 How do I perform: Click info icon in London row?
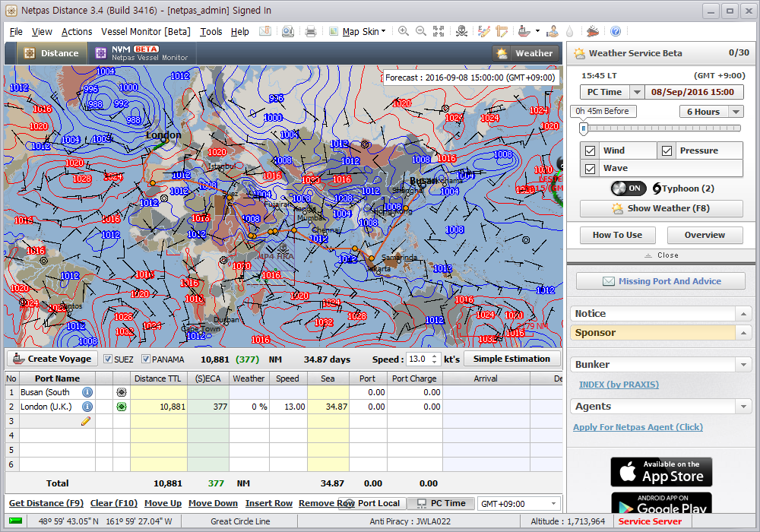(x=87, y=407)
